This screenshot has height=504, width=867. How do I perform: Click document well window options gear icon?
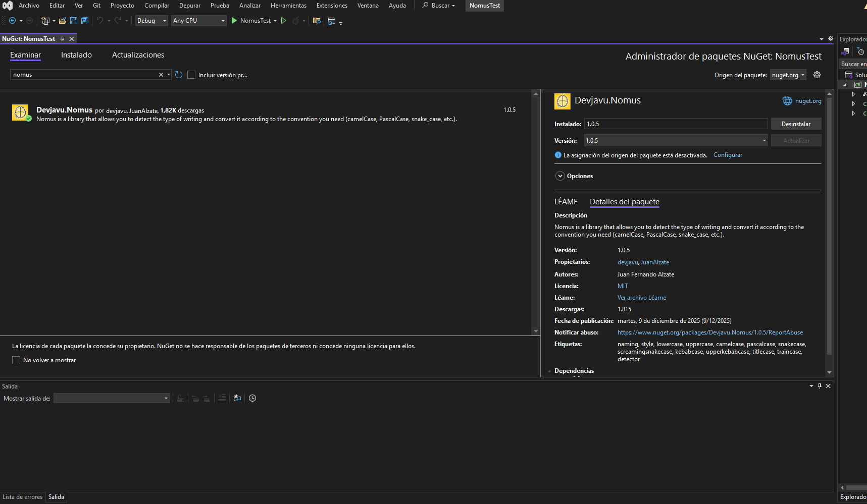coord(831,38)
